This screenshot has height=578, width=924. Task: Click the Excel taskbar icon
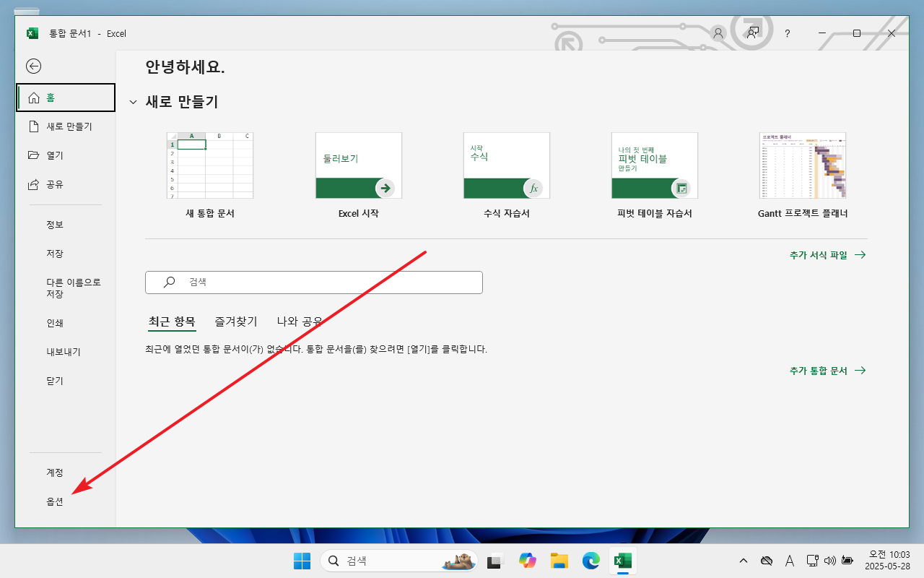click(623, 561)
